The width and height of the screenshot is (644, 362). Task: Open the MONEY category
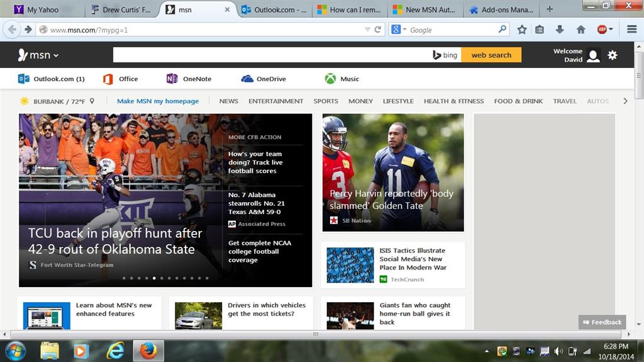[x=360, y=101]
